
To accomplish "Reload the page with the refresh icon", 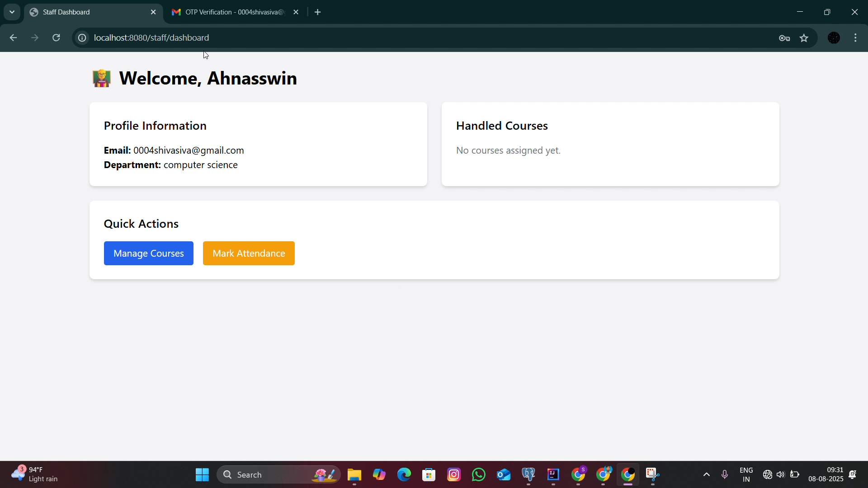I will point(57,38).
